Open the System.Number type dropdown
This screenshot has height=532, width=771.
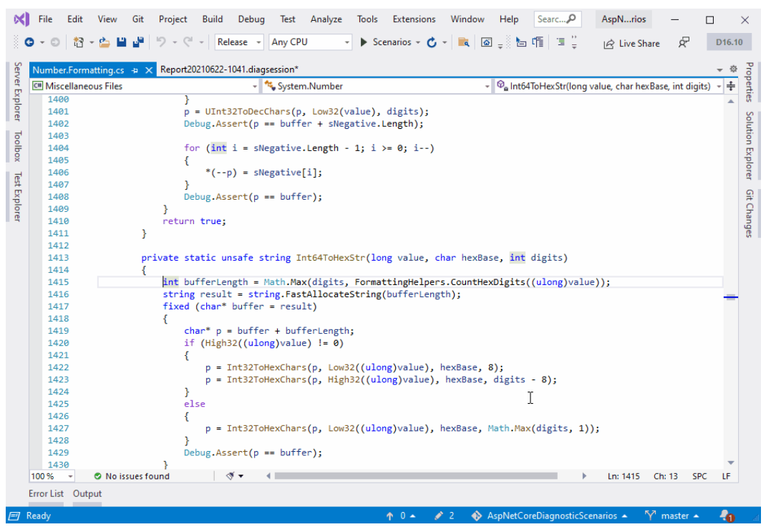pyautogui.click(x=377, y=86)
